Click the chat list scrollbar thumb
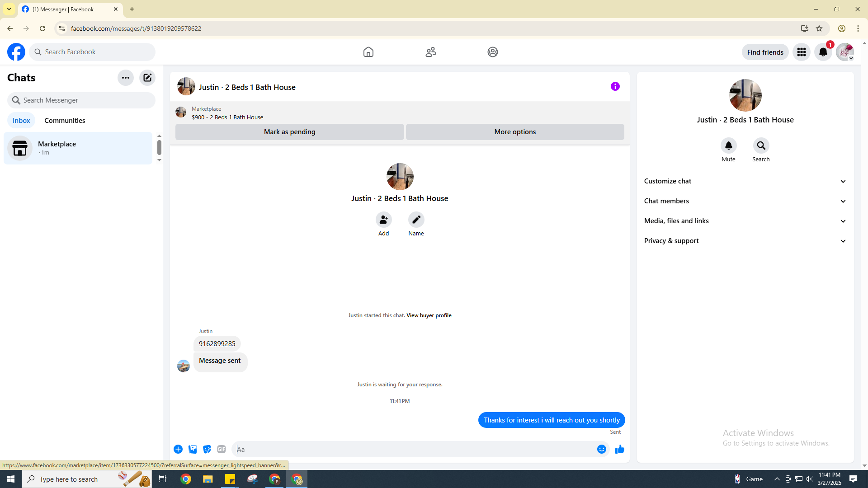The width and height of the screenshot is (868, 488). (159, 147)
